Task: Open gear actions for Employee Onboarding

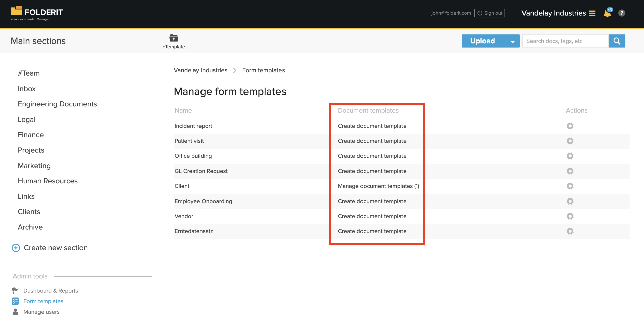Action: click(x=570, y=201)
